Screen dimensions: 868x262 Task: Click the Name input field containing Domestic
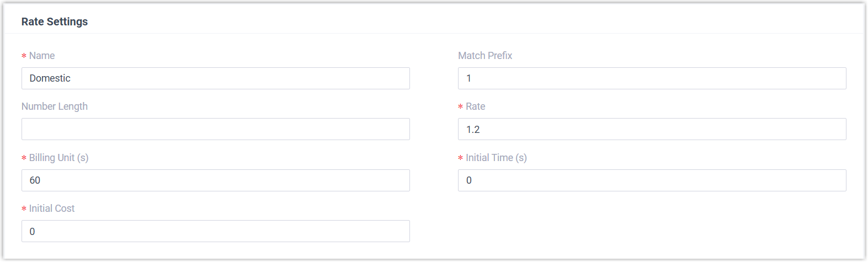point(215,78)
